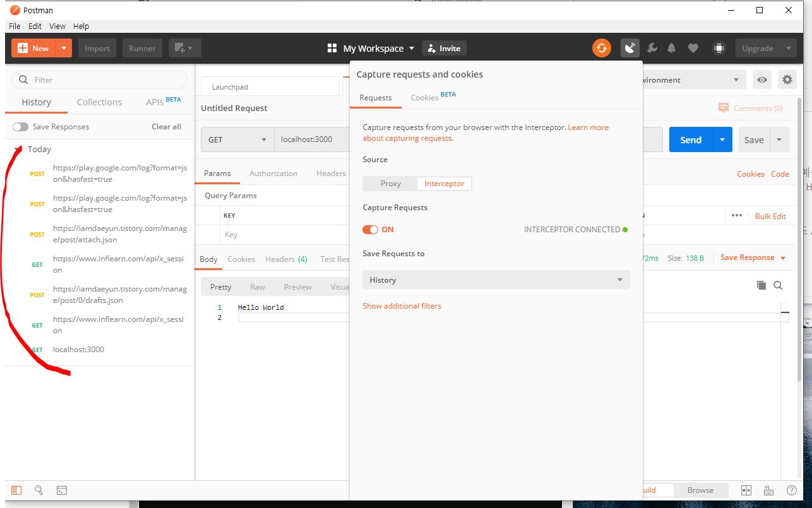Switch to Cookies BETA tab in popup
Viewport: 812px width, 508px height.
click(433, 97)
